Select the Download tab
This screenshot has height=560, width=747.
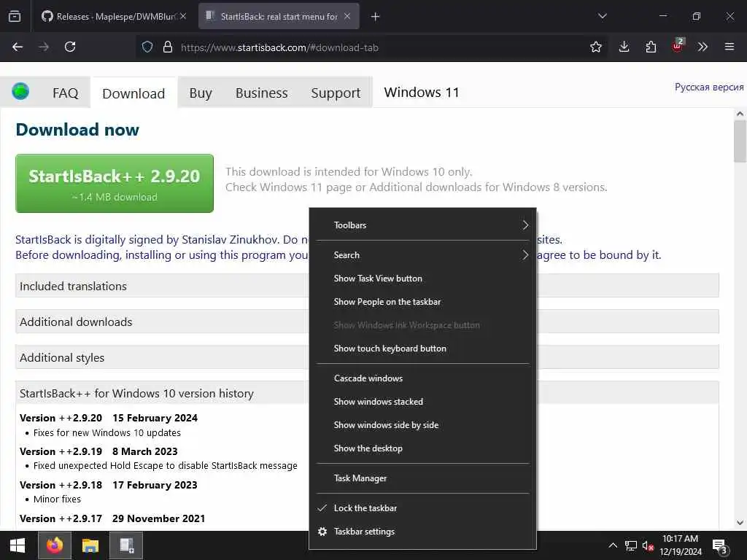click(134, 93)
